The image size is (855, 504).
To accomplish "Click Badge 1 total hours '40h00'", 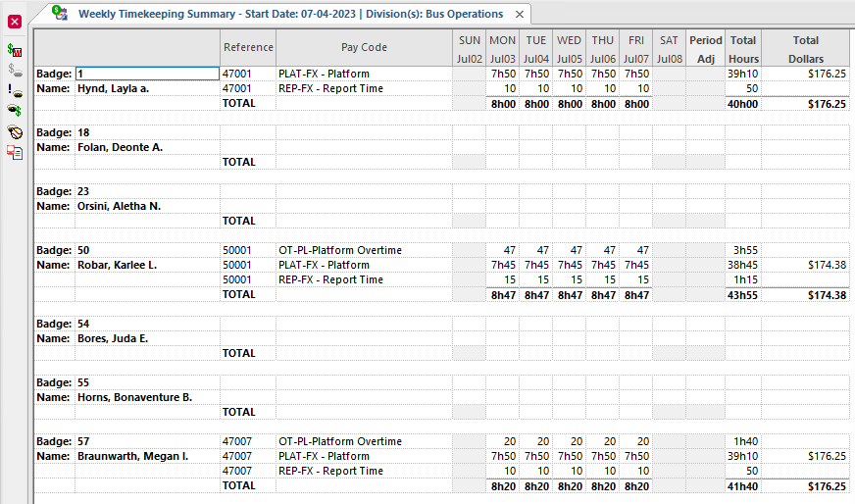I will pyautogui.click(x=742, y=104).
